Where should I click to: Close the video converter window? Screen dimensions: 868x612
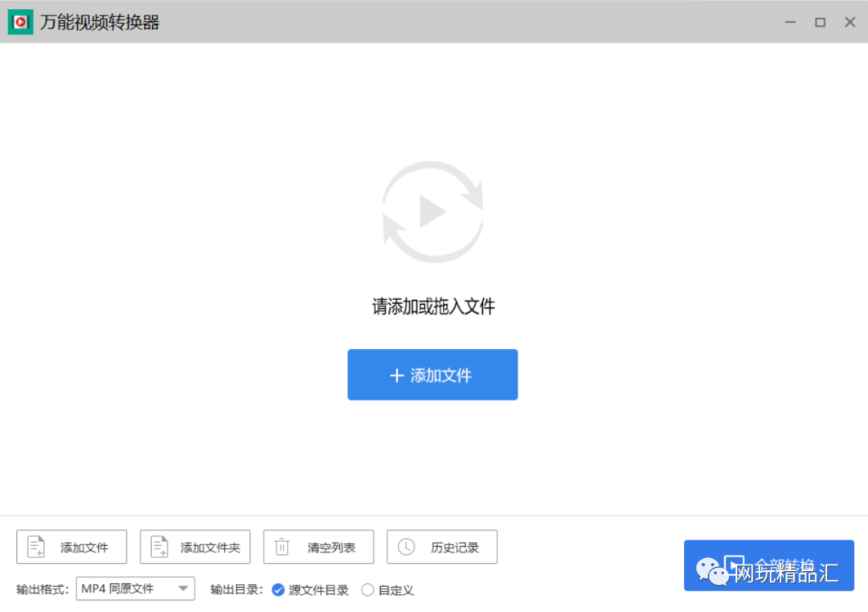850,23
